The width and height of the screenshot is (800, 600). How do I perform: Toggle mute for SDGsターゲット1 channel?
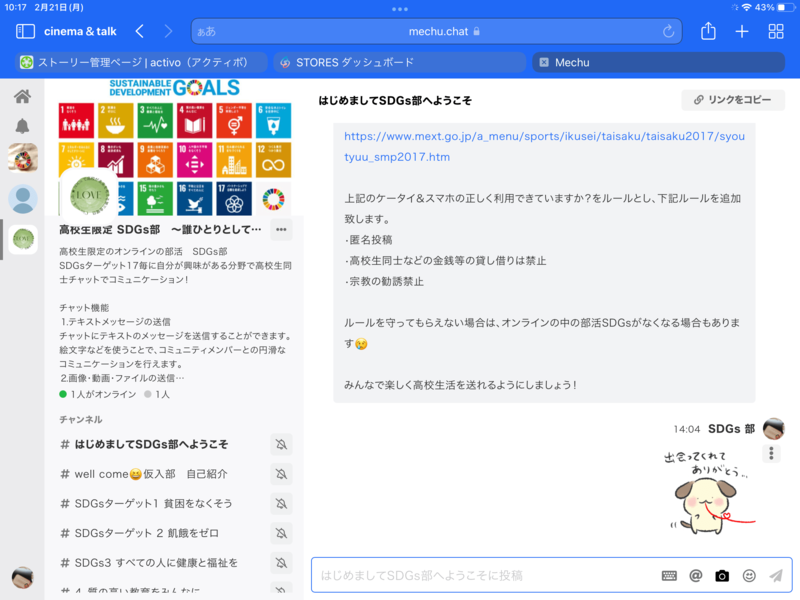pos(281,503)
